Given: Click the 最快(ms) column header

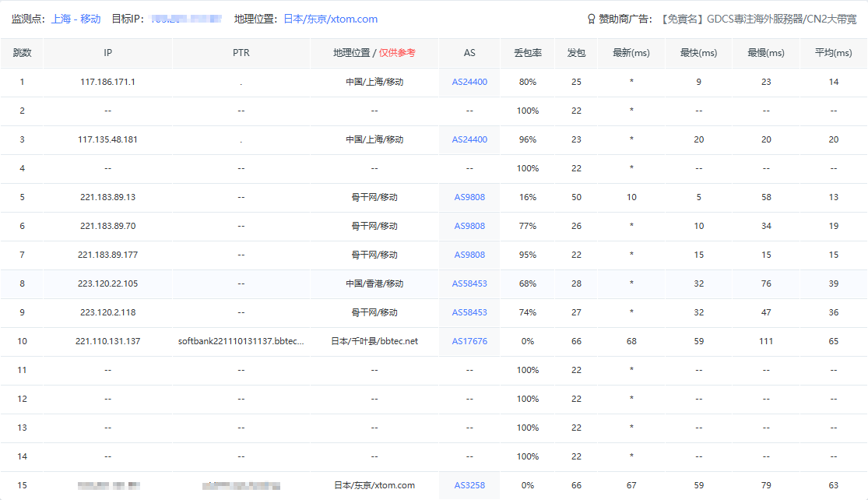Looking at the screenshot, I should pyautogui.click(x=698, y=53).
